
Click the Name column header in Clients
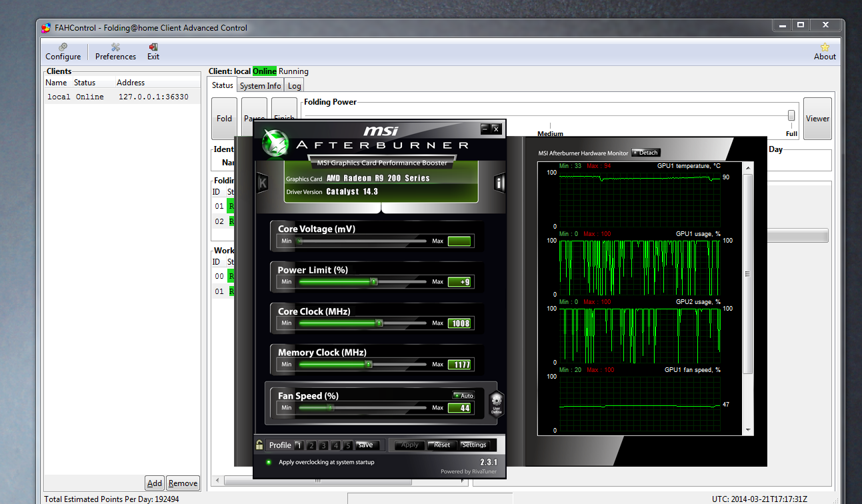(x=56, y=83)
